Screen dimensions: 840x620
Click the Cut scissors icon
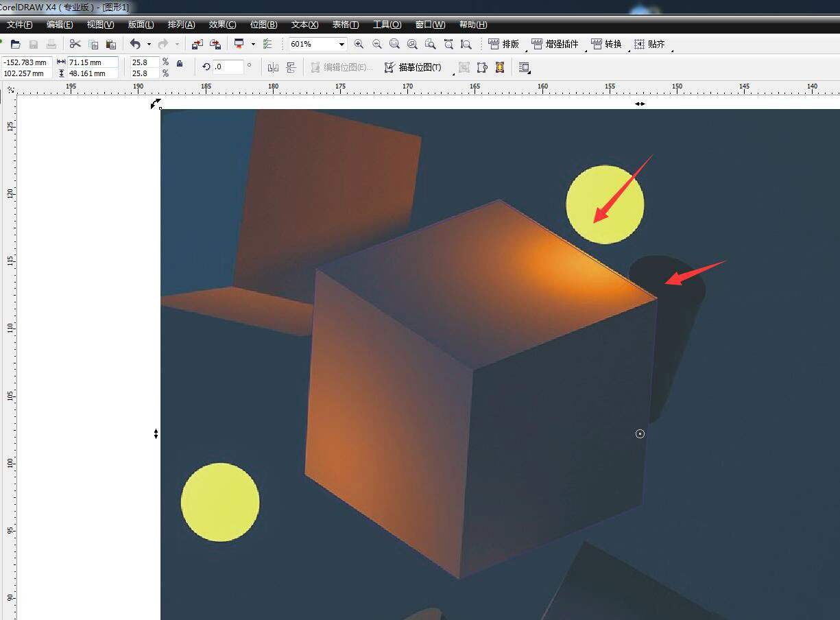75,45
